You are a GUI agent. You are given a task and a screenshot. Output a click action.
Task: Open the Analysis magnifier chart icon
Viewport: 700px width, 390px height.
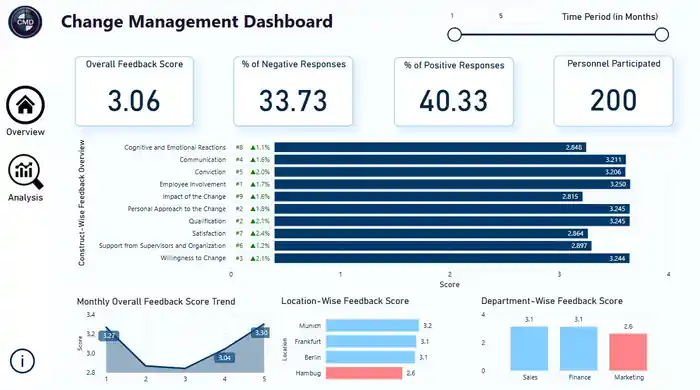pos(25,172)
